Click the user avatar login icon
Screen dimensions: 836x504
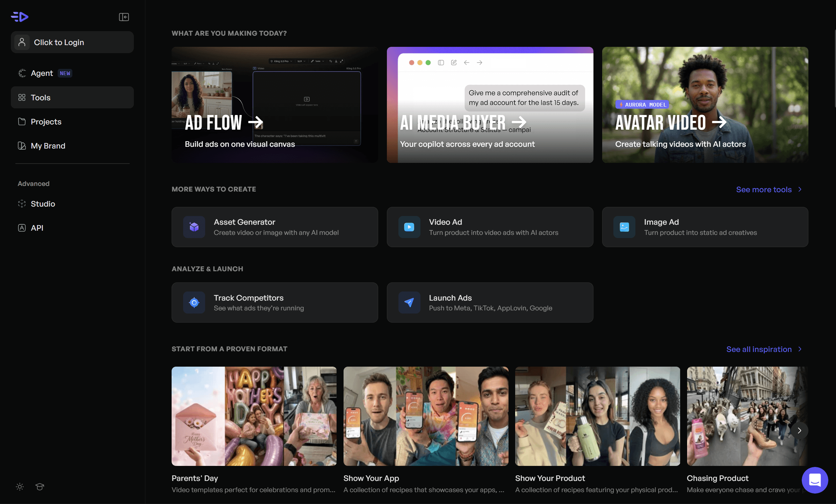22,42
